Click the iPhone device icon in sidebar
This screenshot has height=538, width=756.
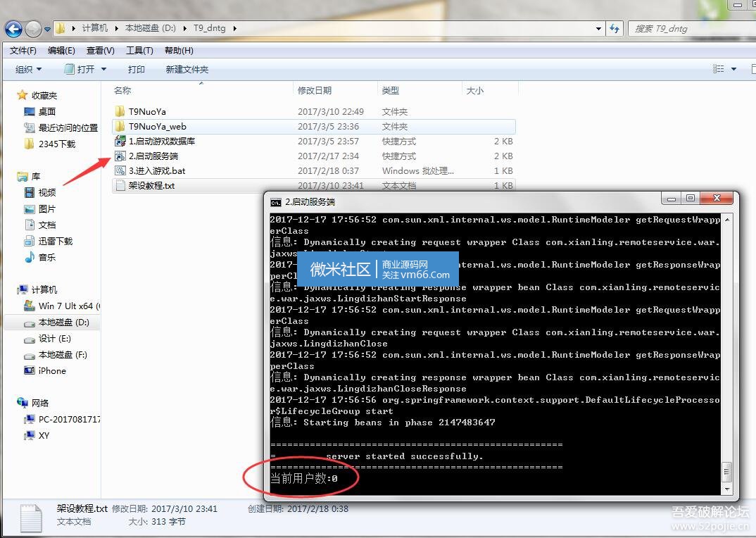point(30,371)
